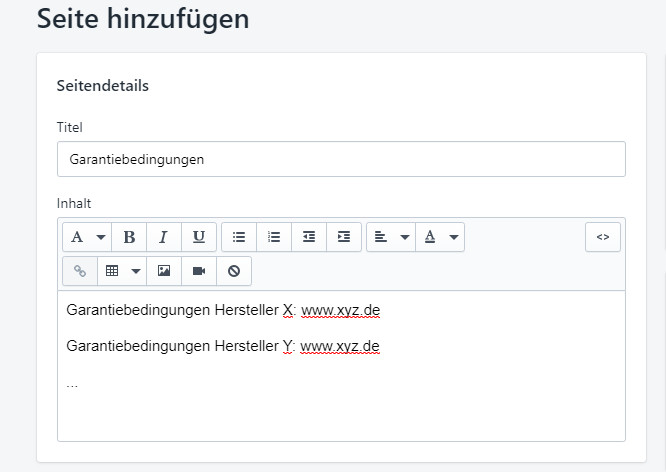The image size is (666, 472).
Task: Click the Titel field containing Garantiebedingungen
Action: [x=341, y=159]
